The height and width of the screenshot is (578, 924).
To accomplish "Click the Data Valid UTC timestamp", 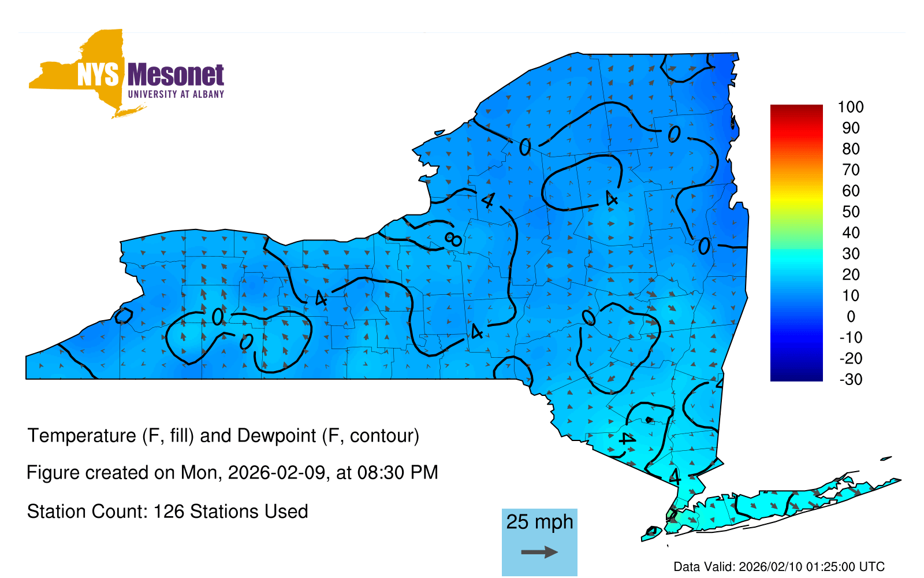I will (779, 566).
